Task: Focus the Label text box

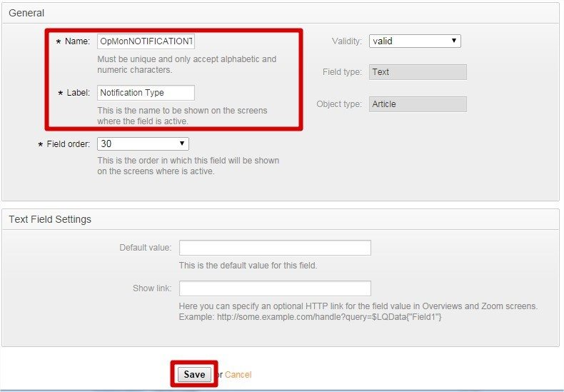Action: point(146,93)
